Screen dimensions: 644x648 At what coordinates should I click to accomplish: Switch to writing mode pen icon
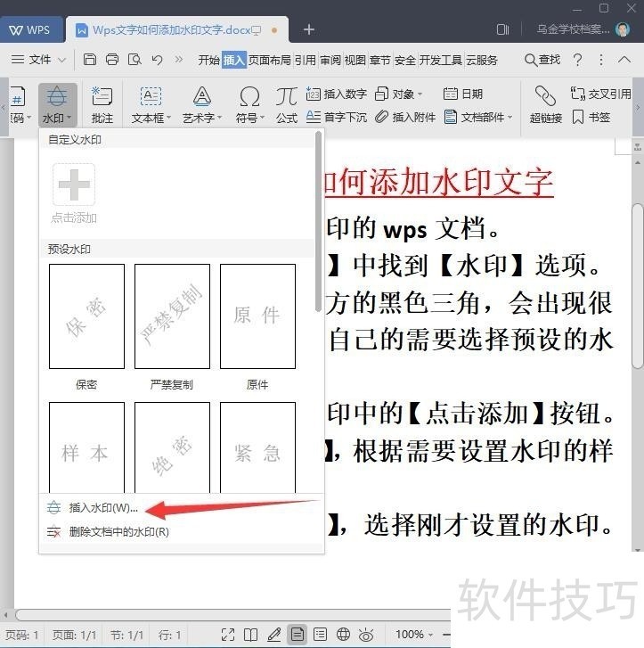(273, 635)
